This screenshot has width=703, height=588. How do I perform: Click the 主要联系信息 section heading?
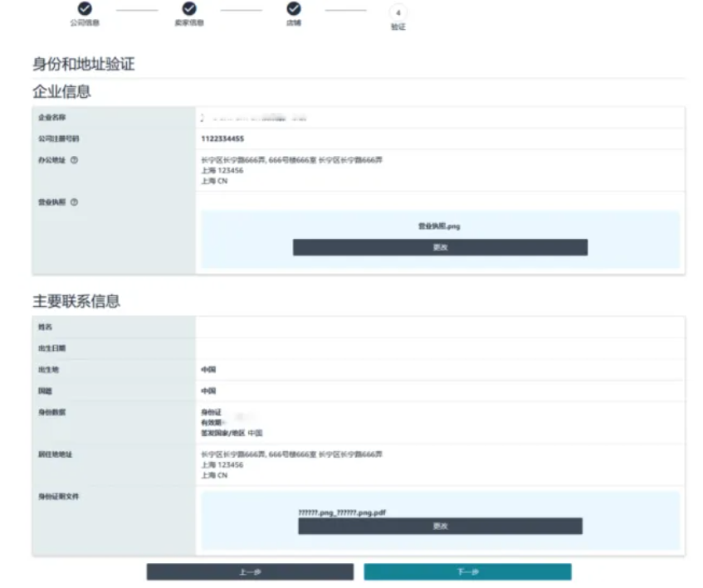pyautogui.click(x=76, y=301)
